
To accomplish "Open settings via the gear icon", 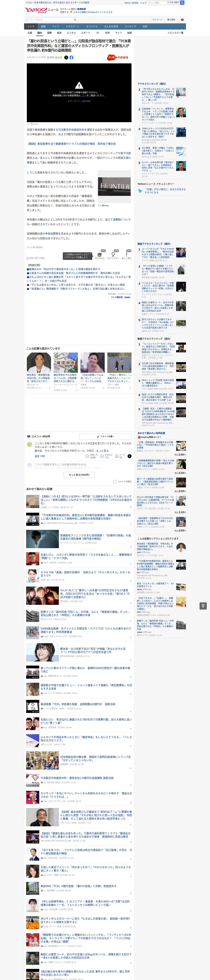I will coord(182,20).
